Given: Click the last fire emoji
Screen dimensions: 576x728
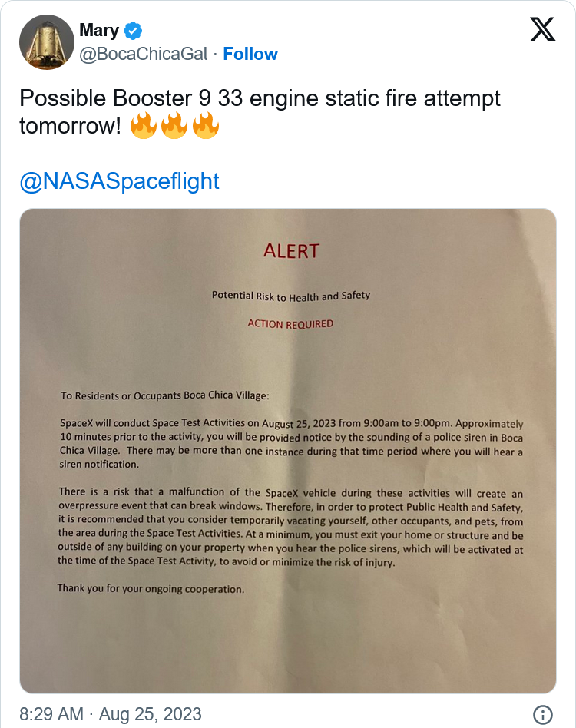Looking at the screenshot, I should (206, 126).
